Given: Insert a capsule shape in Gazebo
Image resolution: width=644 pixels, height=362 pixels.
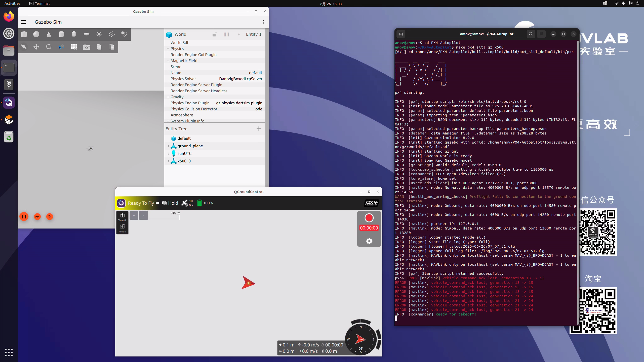Looking at the screenshot, I should (x=74, y=34).
